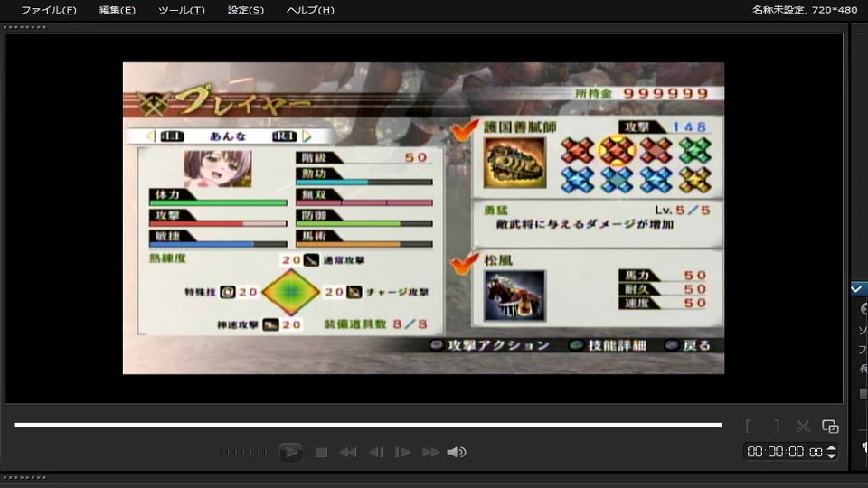Open the speaker volume control

click(x=456, y=453)
